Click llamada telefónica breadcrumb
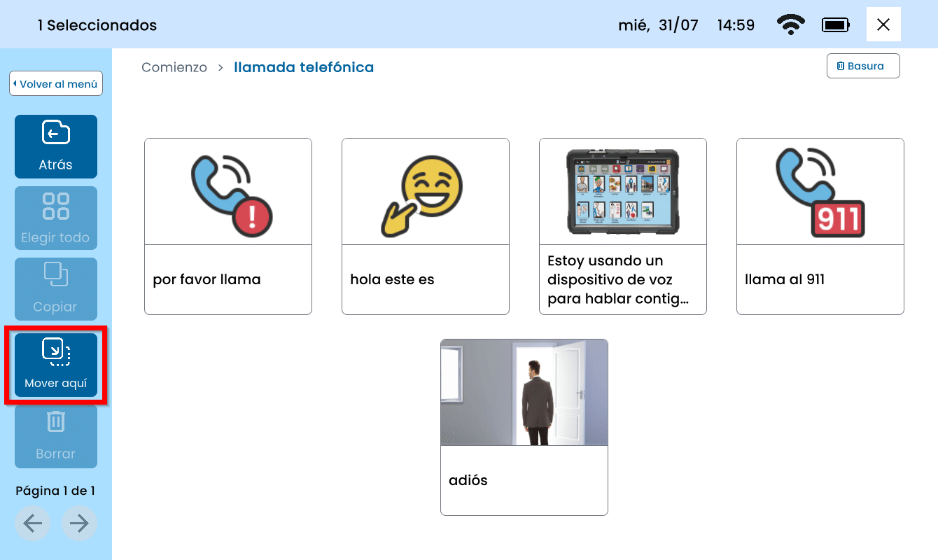This screenshot has width=938, height=560. pyautogui.click(x=304, y=67)
